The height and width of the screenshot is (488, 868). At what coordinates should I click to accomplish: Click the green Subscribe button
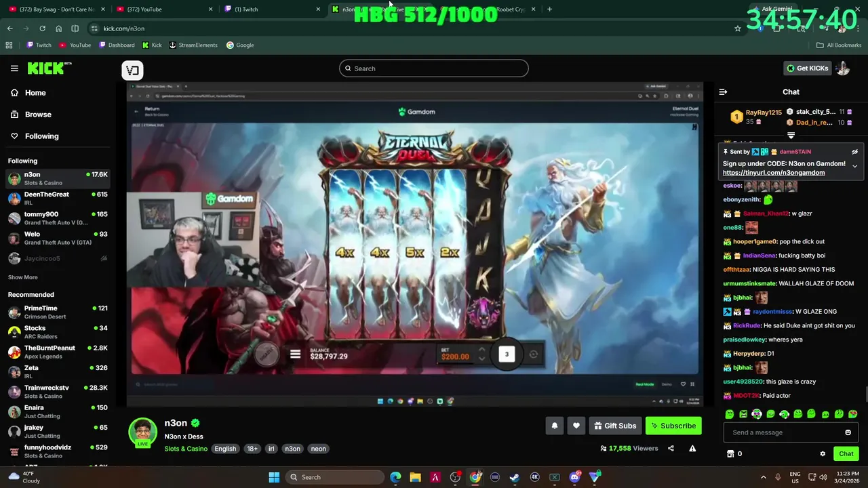pos(673,426)
